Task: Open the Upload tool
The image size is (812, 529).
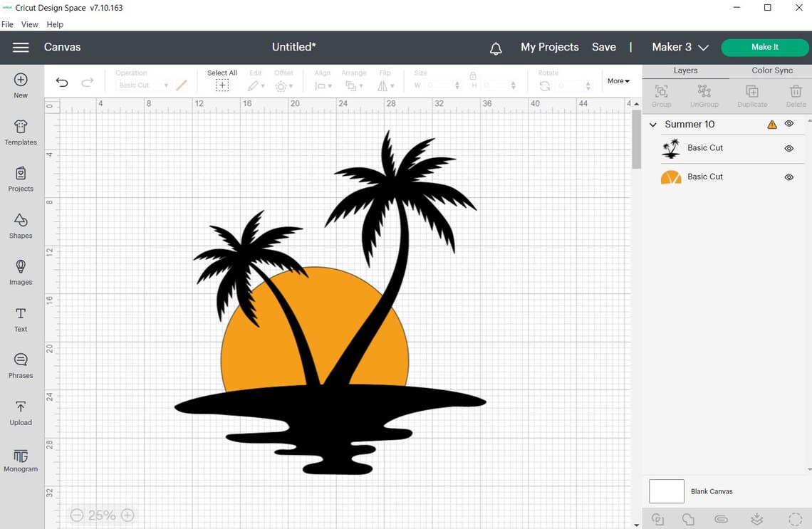Action: [x=20, y=412]
